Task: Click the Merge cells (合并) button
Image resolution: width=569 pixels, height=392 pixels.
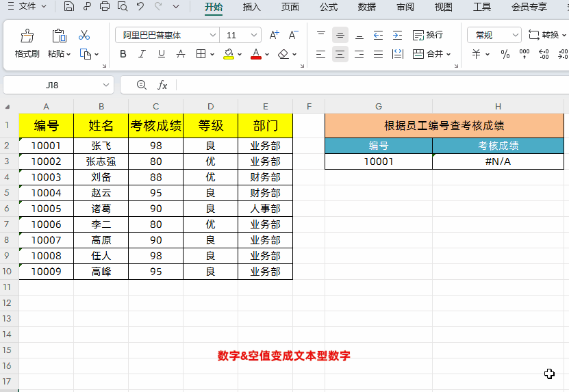Action: click(431, 54)
